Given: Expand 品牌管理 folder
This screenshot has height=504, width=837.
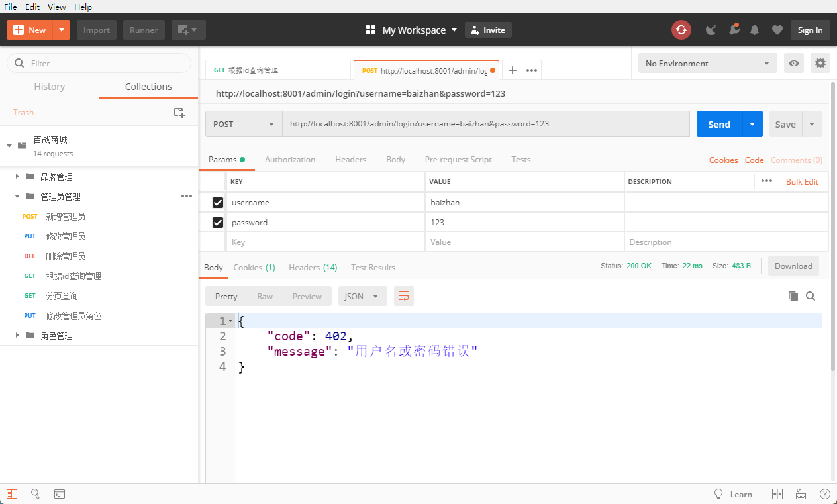Looking at the screenshot, I should [x=18, y=176].
